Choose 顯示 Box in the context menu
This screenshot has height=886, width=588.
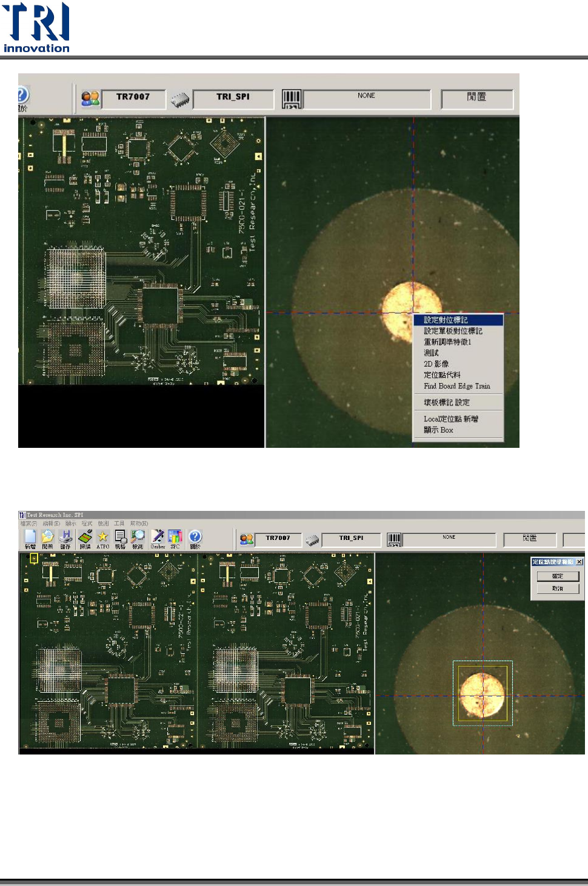click(458, 430)
